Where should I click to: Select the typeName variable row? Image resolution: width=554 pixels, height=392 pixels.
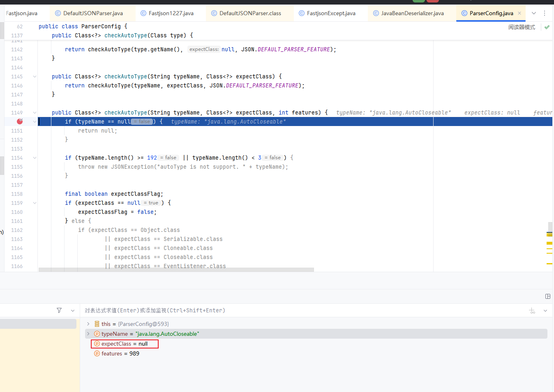tap(316, 334)
